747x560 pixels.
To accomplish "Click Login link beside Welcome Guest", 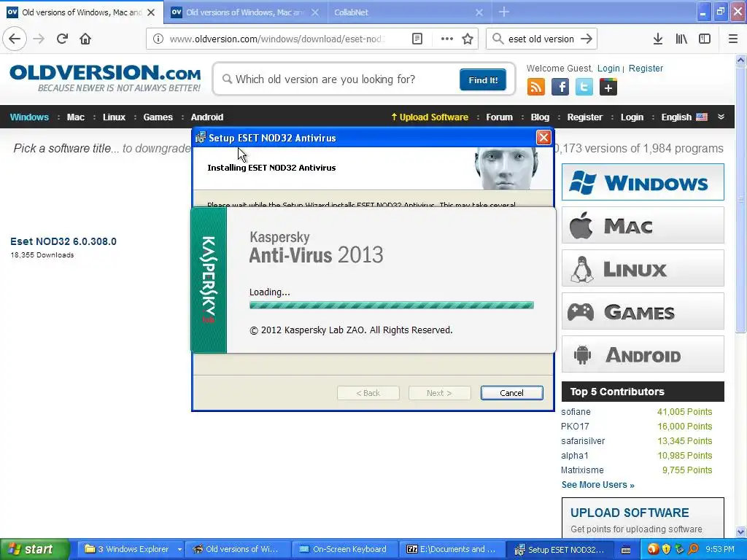I will click(608, 68).
